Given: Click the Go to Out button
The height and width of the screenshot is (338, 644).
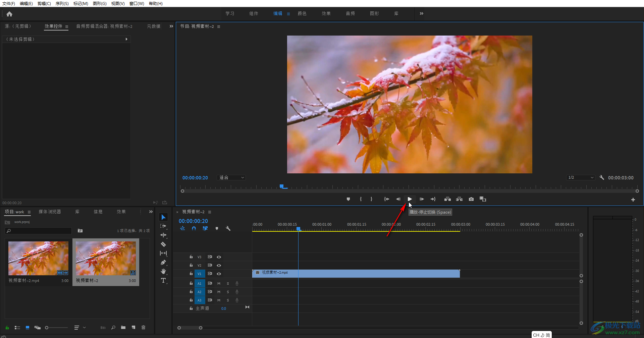Looking at the screenshot, I should pos(433,199).
